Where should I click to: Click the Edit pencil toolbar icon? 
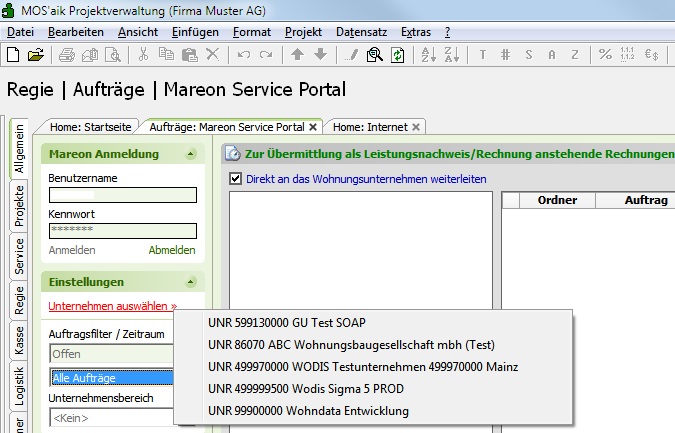[352, 55]
